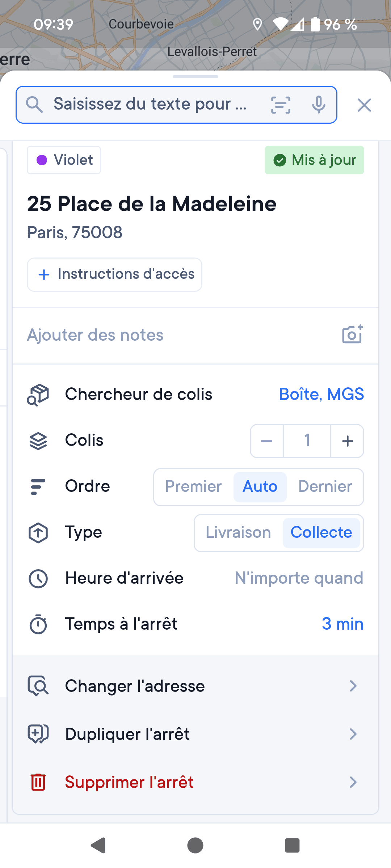The image size is (391, 868).
Task: Tap the red trash delete icon
Action: [x=38, y=782]
